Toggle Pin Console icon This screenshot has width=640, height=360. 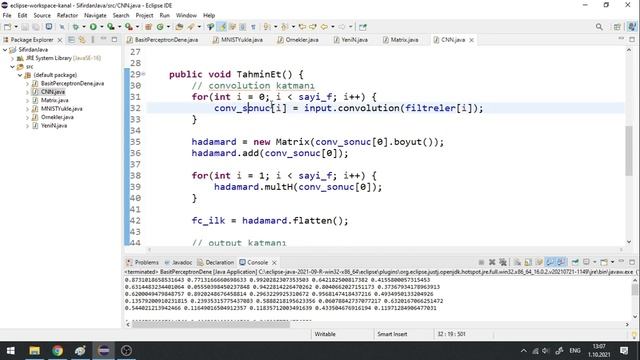575,262
